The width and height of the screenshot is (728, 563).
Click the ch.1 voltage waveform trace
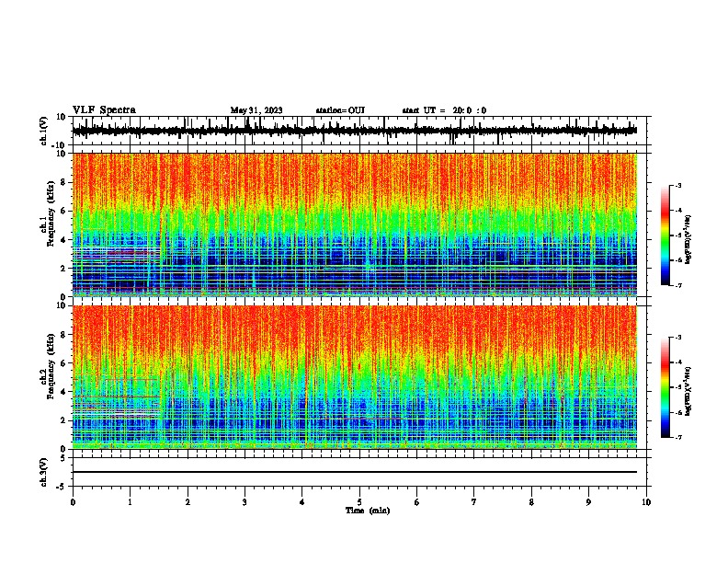355,131
